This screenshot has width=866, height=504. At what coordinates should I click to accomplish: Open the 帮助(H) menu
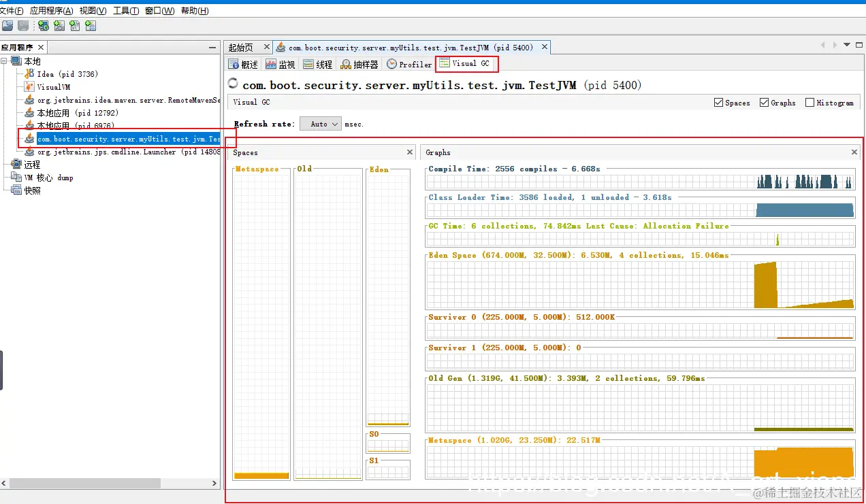click(x=195, y=11)
